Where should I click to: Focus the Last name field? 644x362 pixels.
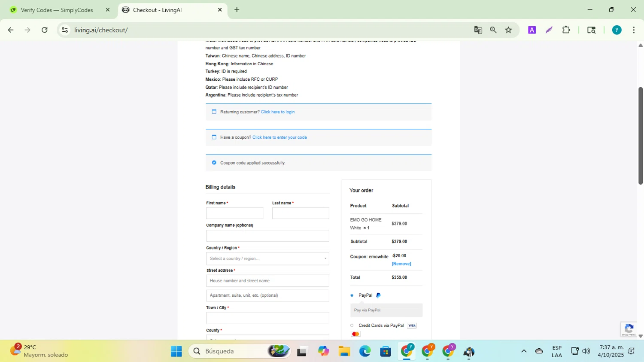click(301, 213)
